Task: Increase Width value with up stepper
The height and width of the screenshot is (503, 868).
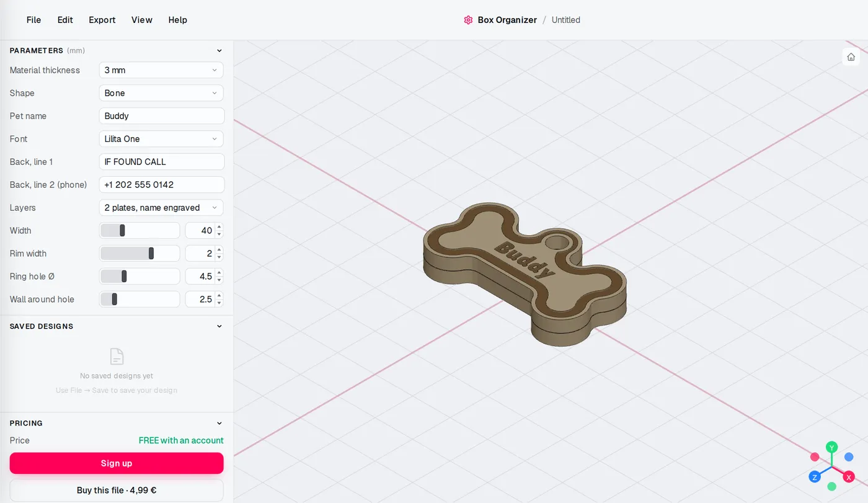Action: tap(219, 227)
